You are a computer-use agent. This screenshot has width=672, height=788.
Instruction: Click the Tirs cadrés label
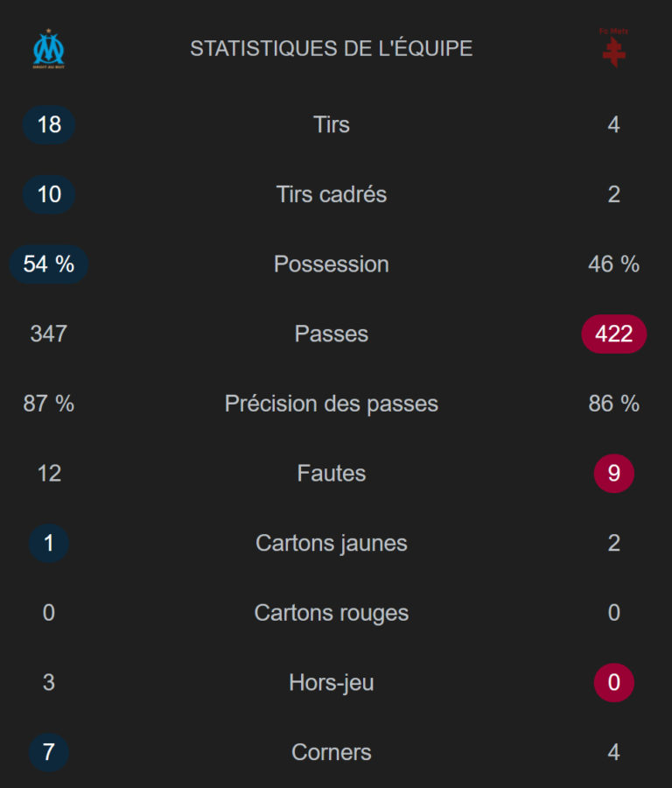(332, 194)
